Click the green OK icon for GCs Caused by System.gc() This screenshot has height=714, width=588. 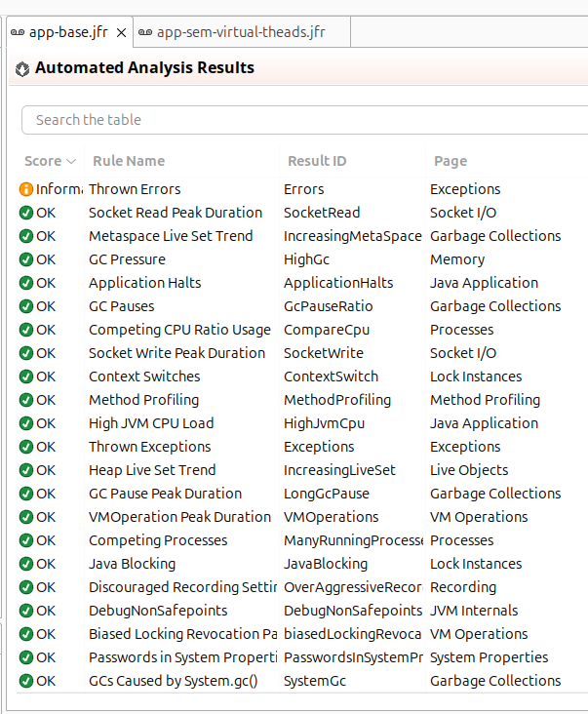(x=26, y=681)
